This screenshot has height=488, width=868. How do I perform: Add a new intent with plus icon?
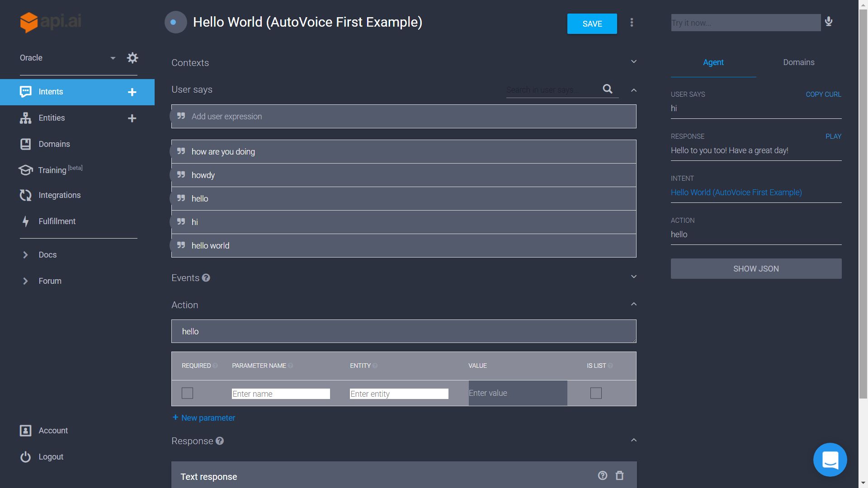point(132,92)
